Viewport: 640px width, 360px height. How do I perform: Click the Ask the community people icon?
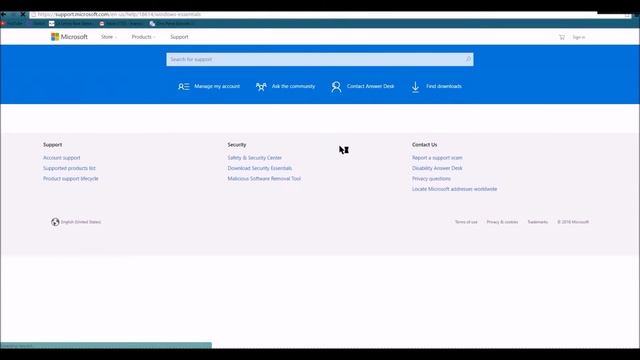click(x=261, y=87)
